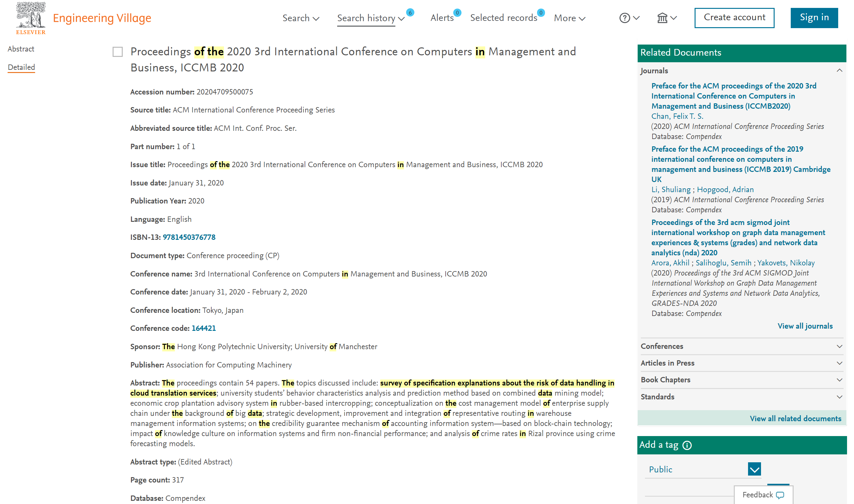Click the Accession number 20204709500075
The width and height of the screenshot is (854, 504).
(x=225, y=92)
